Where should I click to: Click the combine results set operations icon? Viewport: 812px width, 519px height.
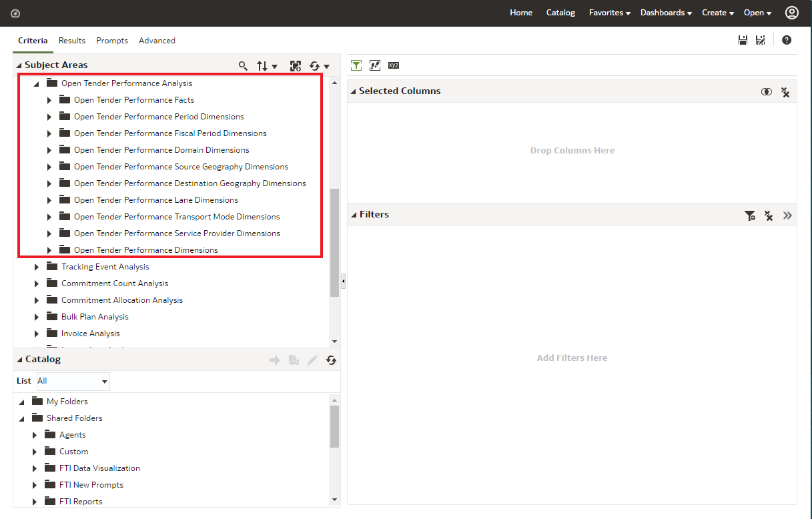767,91
